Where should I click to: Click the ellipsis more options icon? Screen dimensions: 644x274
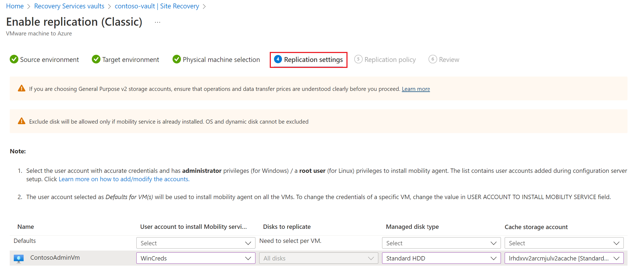point(157,22)
